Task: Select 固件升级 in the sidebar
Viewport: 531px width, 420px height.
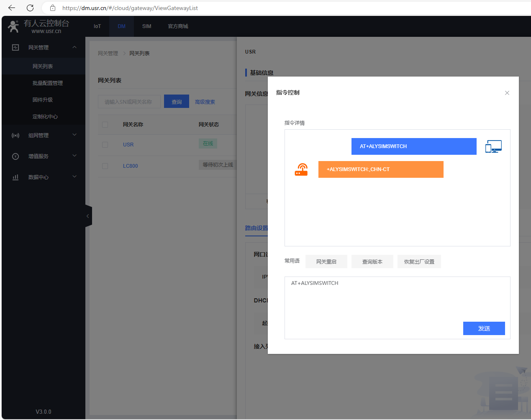Action: coord(43,100)
